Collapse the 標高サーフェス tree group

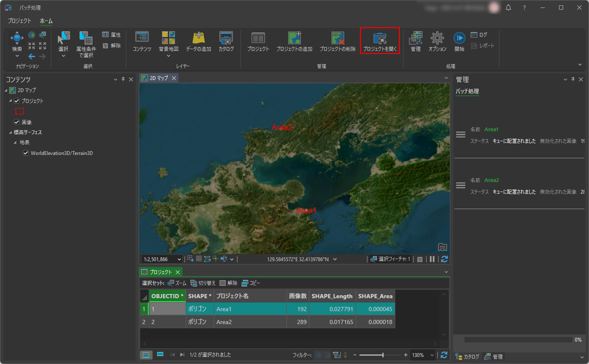click(10, 132)
